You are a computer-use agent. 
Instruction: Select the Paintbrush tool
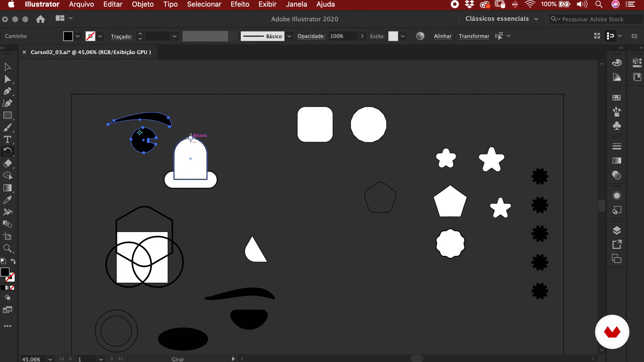click(x=7, y=127)
